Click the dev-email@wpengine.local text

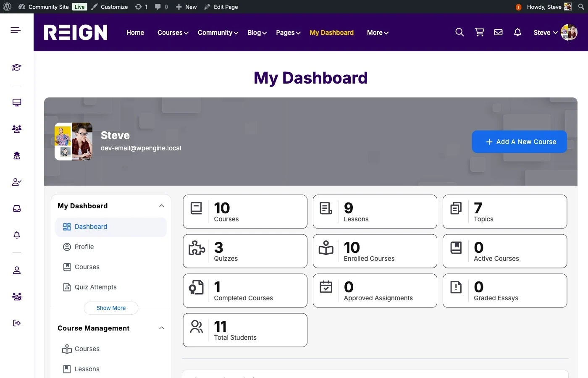141,148
